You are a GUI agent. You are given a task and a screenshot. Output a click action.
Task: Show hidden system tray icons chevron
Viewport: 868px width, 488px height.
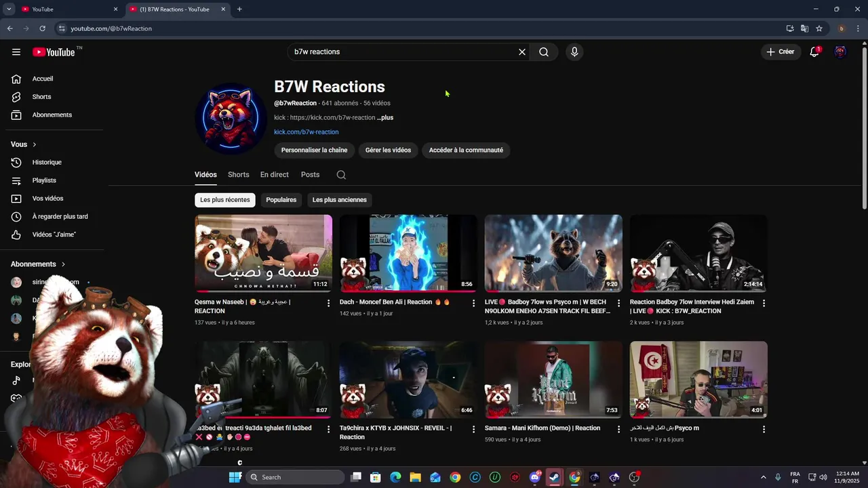[x=763, y=477]
